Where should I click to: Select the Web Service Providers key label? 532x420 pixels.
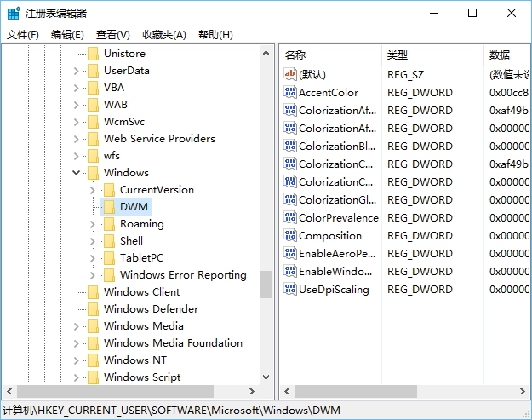[x=159, y=139]
